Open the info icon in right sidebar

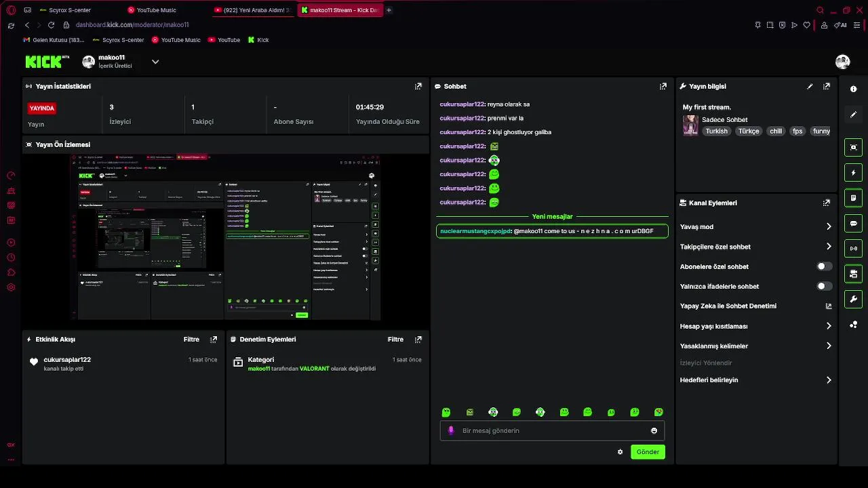(853, 89)
